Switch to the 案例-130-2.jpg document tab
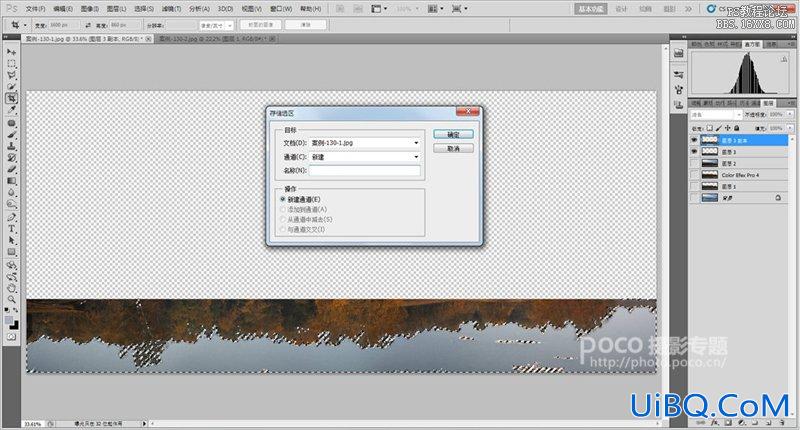The image size is (800, 430). point(216,39)
